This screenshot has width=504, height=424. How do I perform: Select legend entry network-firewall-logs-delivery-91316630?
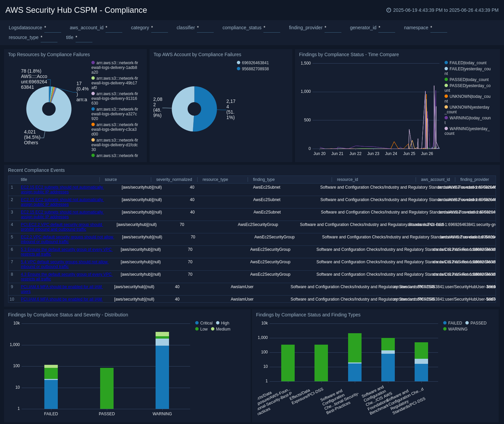[115, 99]
